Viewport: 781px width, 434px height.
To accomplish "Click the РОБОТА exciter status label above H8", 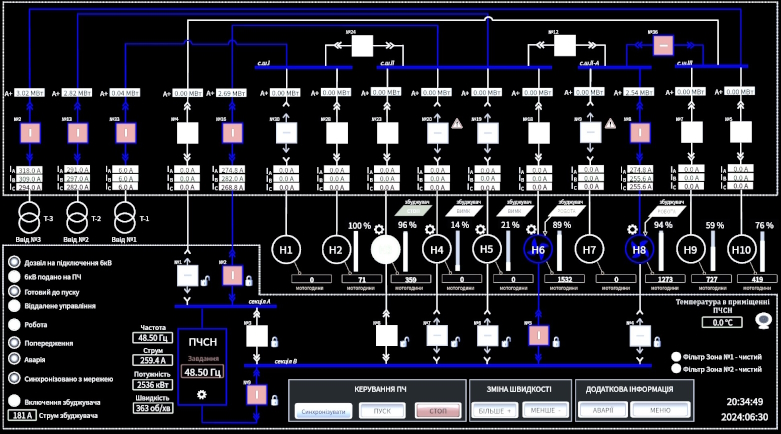I will (x=666, y=211).
